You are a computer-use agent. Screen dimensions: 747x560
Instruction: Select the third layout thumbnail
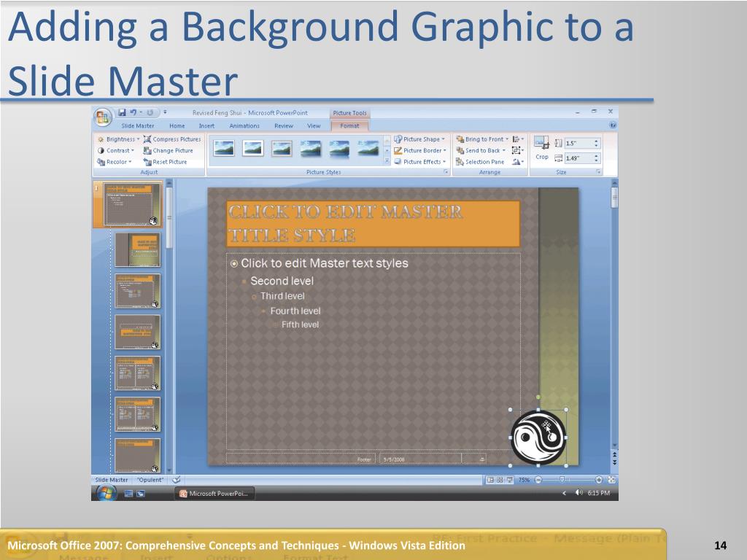[x=138, y=291]
